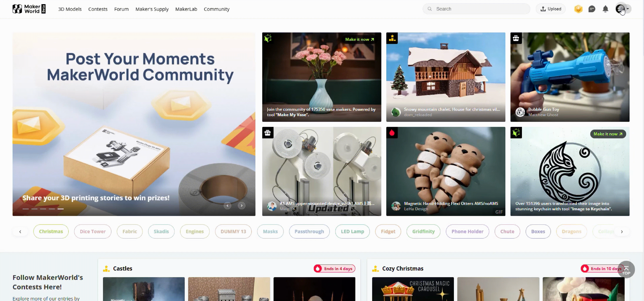Viewport: 644px width, 301px height.
Task: Click the contest podium icon on chalet card
Action: (392, 38)
